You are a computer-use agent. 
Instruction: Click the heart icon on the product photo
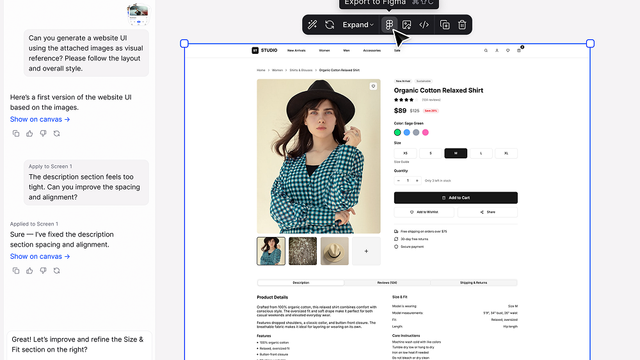point(373,86)
